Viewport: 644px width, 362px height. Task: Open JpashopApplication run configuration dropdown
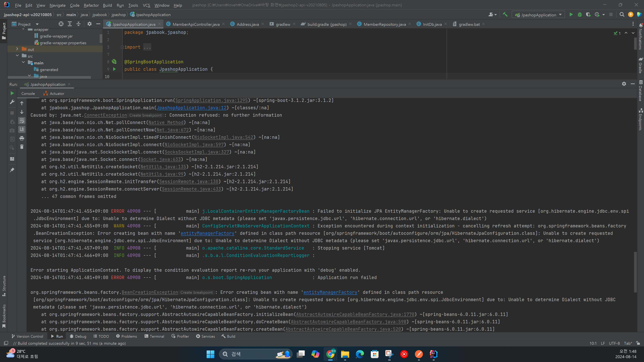click(538, 15)
